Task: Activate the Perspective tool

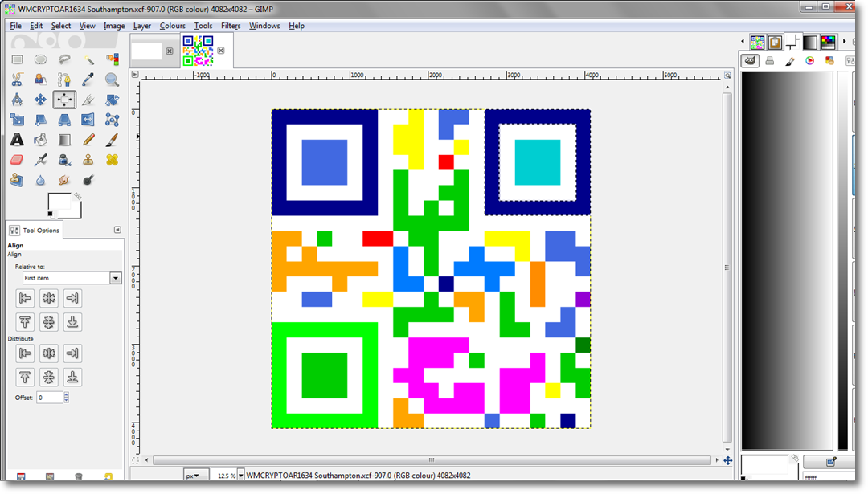Action: 64,120
